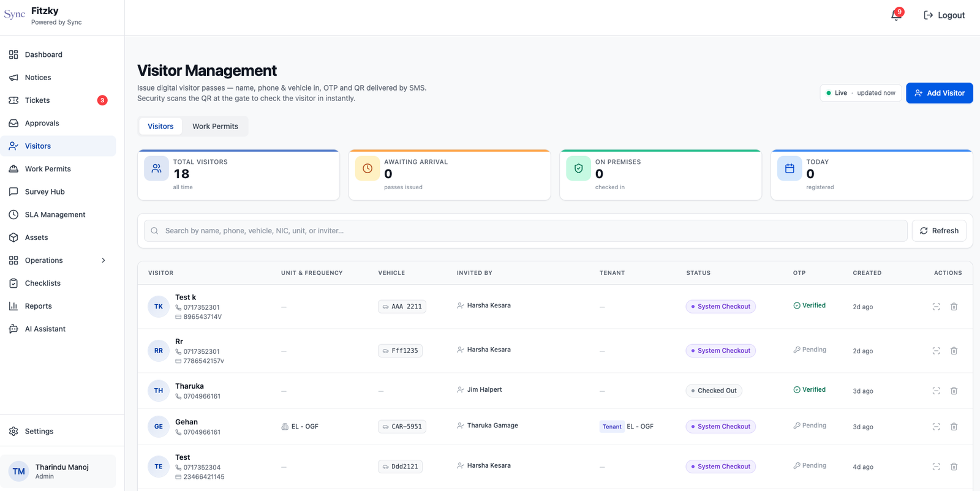Viewport: 980px width, 491px height.
Task: Open Assets in the sidebar
Action: (x=58, y=238)
